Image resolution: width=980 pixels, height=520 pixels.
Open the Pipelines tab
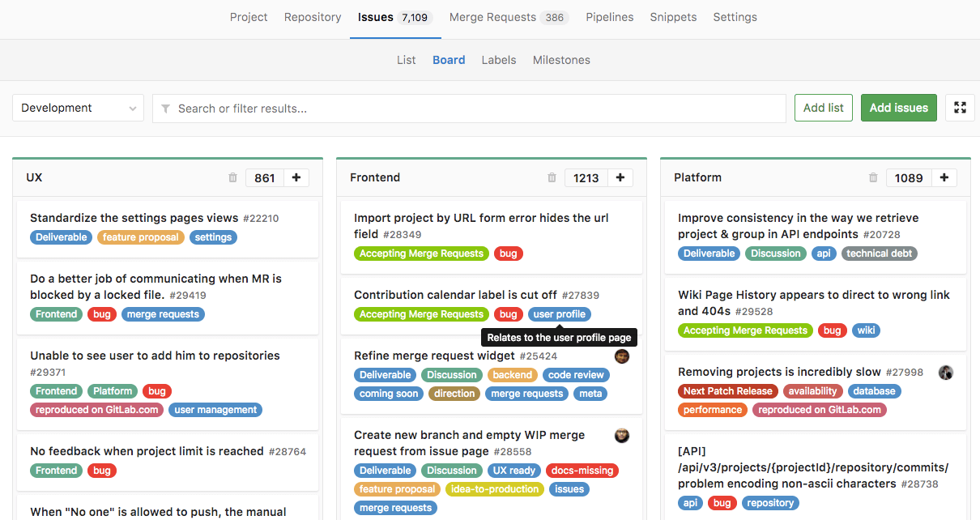(609, 17)
